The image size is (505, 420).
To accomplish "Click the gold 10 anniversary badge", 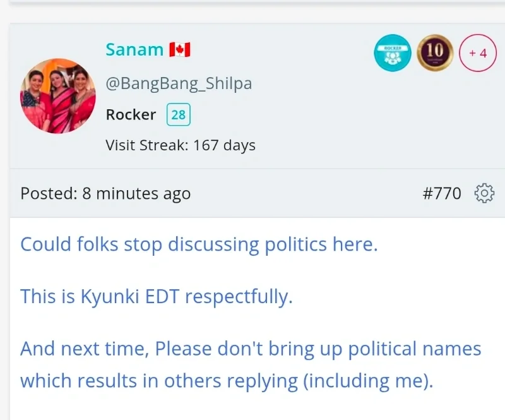I will (435, 52).
